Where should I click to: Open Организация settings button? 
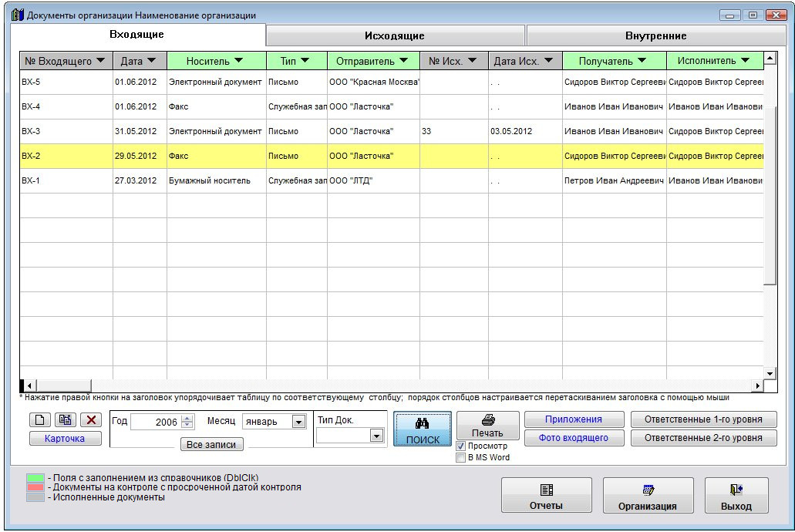pos(648,496)
